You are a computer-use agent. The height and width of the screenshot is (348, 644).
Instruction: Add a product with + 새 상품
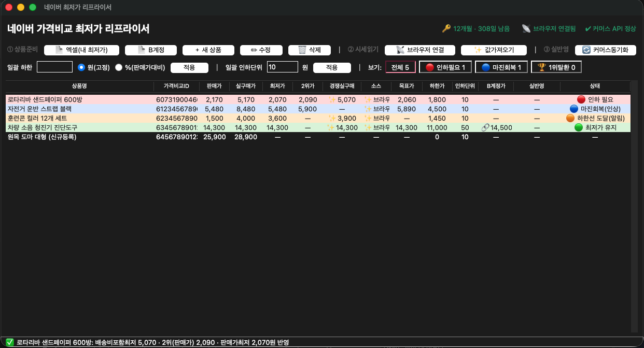(208, 50)
